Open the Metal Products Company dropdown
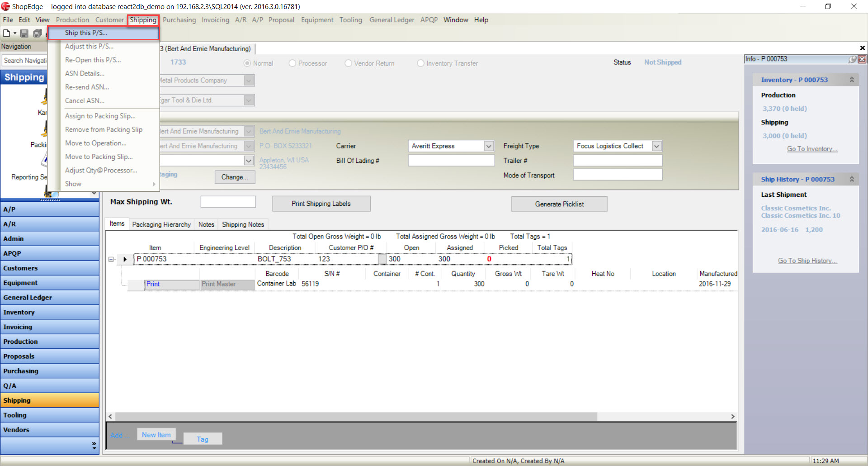This screenshot has height=466, width=868. pyautogui.click(x=249, y=81)
